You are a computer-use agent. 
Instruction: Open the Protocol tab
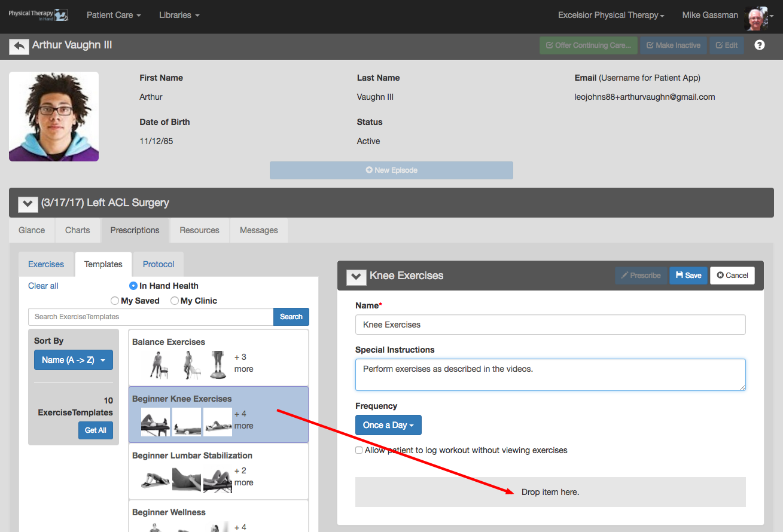(159, 264)
